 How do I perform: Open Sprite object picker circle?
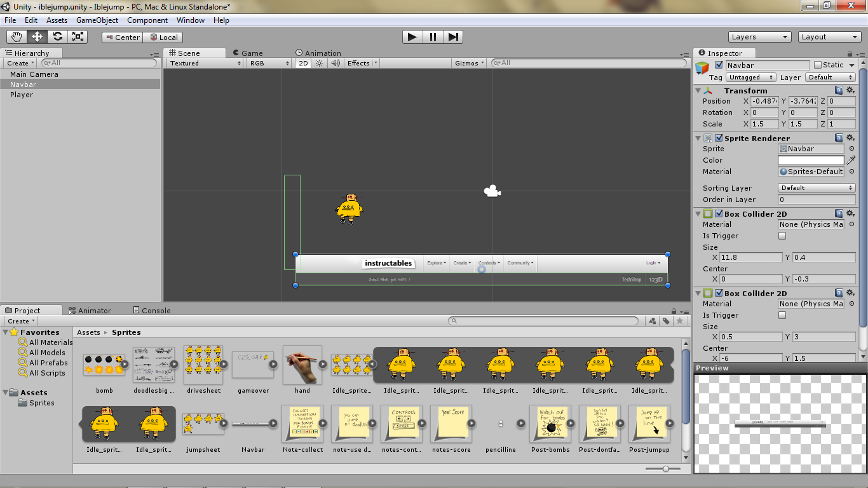(851, 149)
